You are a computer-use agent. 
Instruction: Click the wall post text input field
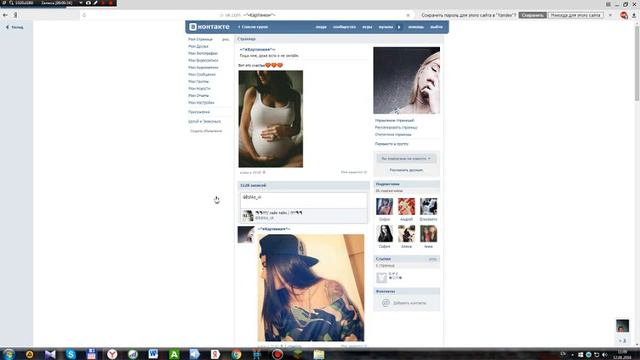pos(303,200)
